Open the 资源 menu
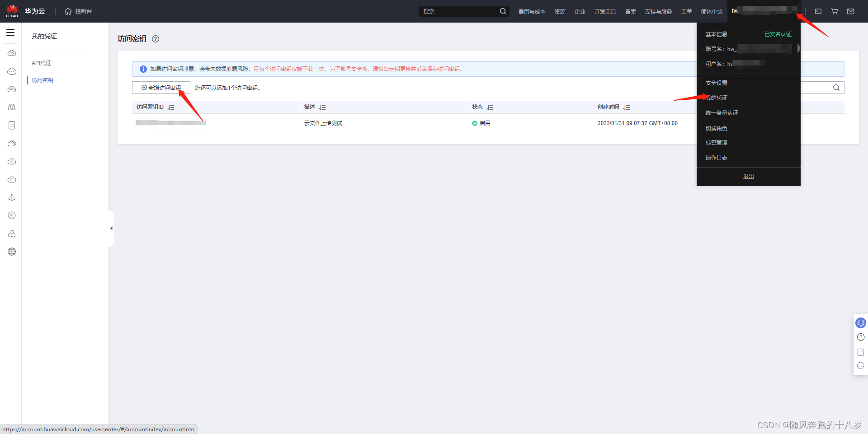The image size is (868, 434). tap(560, 12)
